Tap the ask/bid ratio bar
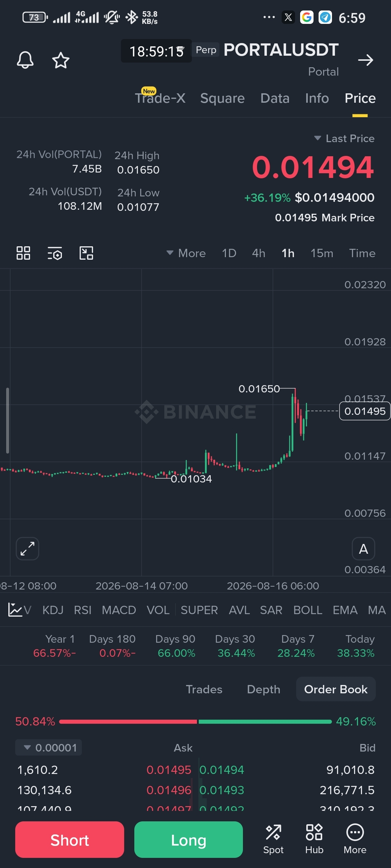 point(195,722)
